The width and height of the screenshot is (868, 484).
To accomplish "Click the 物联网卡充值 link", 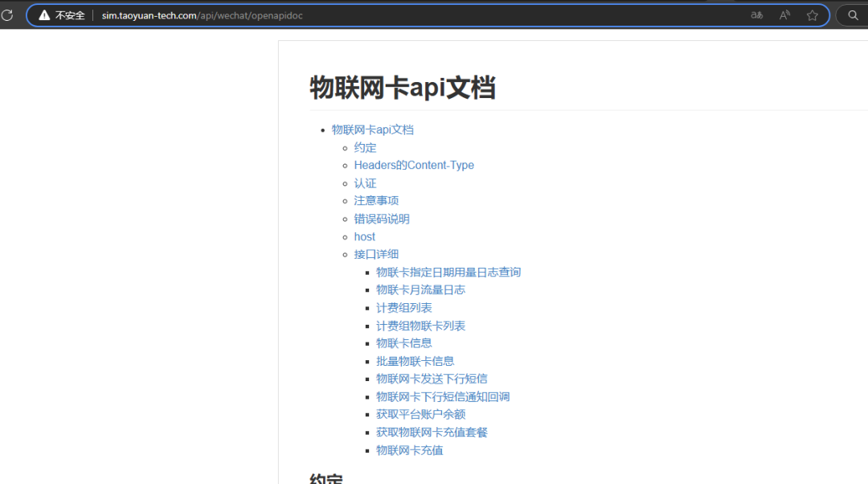I will 409,450.
